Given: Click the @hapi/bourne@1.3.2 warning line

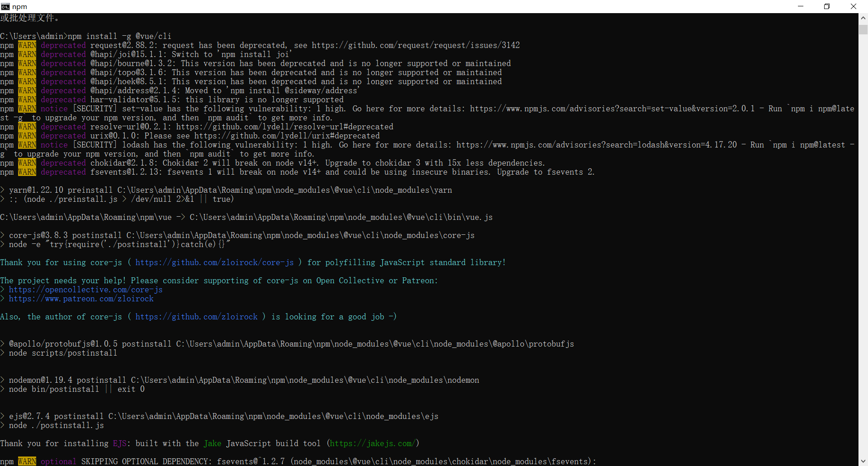Looking at the screenshot, I should coord(255,63).
